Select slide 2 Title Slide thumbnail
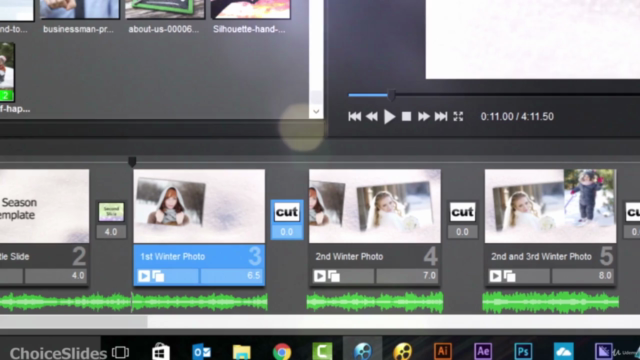This screenshot has width=640, height=360. 44,206
